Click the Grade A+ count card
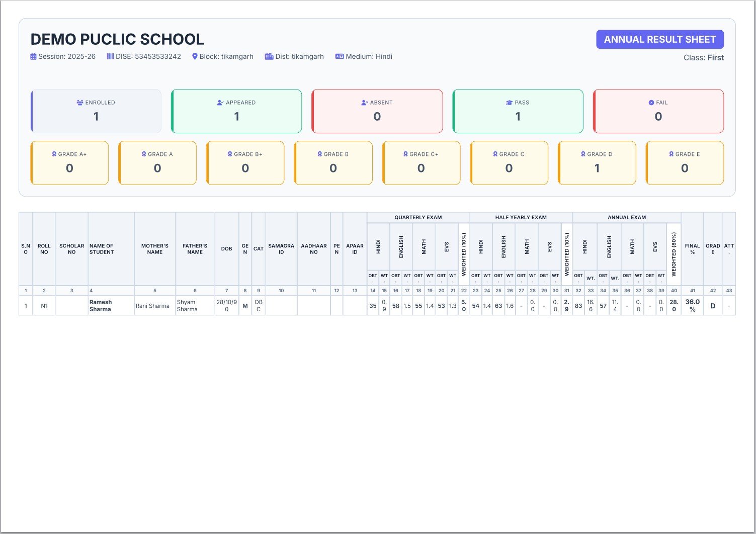This screenshot has width=756, height=534. [69, 163]
